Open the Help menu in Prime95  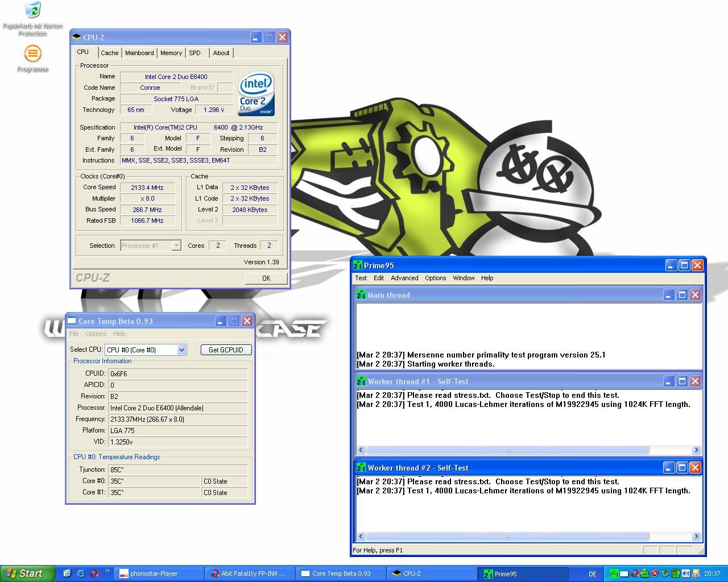coord(487,278)
